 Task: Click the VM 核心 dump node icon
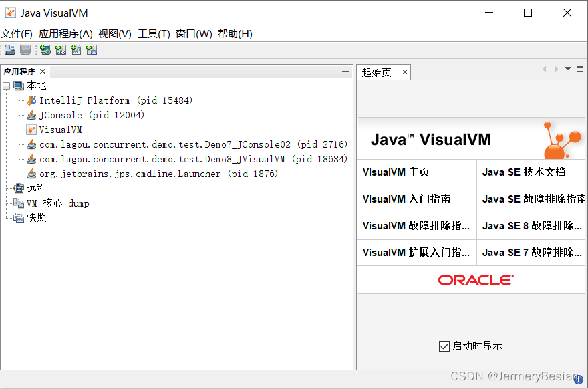[x=19, y=203]
